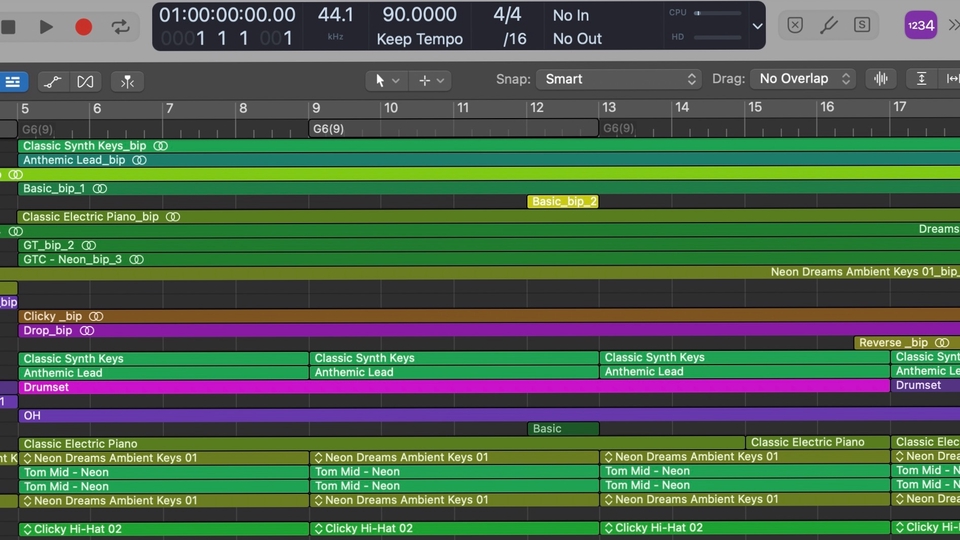960x540 pixels.
Task: Click loop icon on GTC - Neon_bip_3
Action: tap(137, 260)
